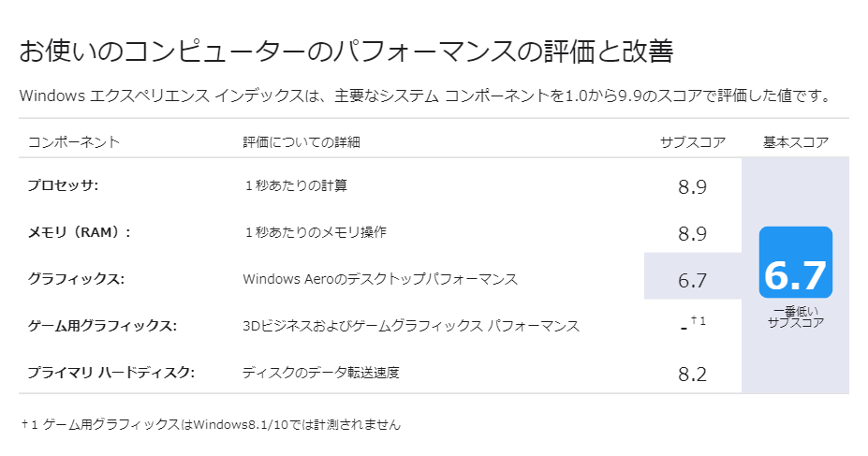Click the 基本スコア column header
The height and width of the screenshot is (456, 868).
(x=796, y=142)
